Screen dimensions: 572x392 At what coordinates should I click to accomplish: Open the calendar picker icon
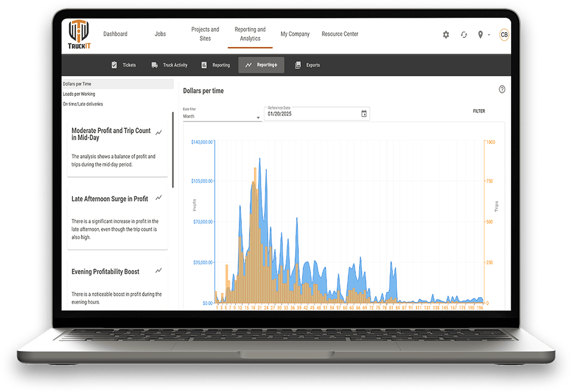[x=364, y=114]
